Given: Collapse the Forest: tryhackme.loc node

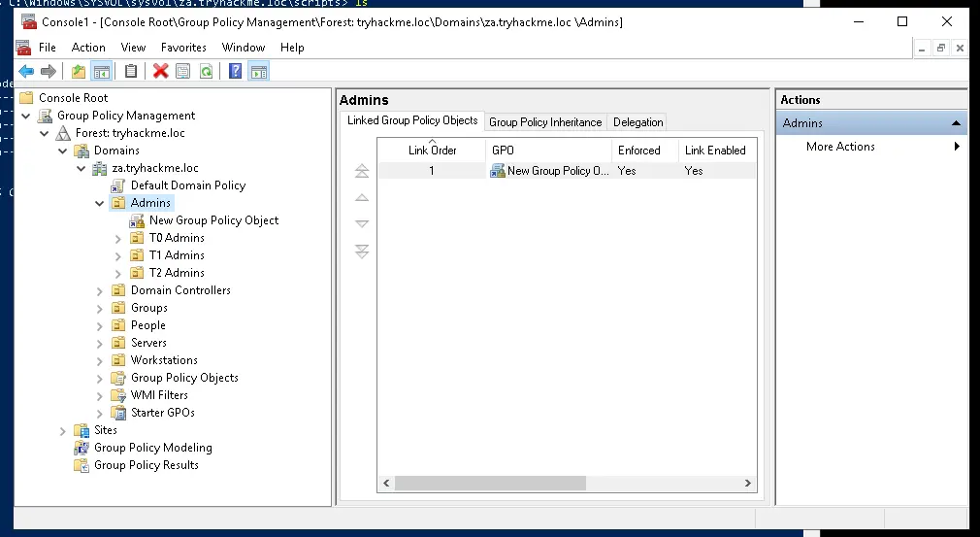Looking at the screenshot, I should click(45, 133).
